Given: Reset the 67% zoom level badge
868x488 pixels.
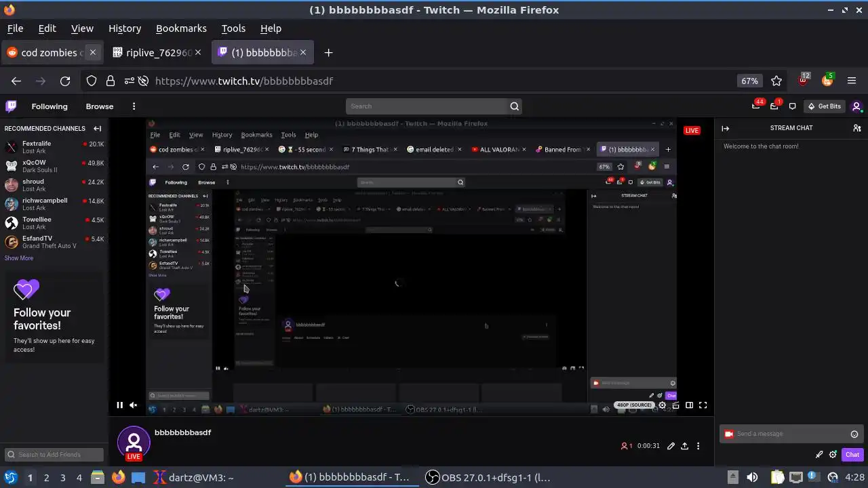Looking at the screenshot, I should (749, 81).
